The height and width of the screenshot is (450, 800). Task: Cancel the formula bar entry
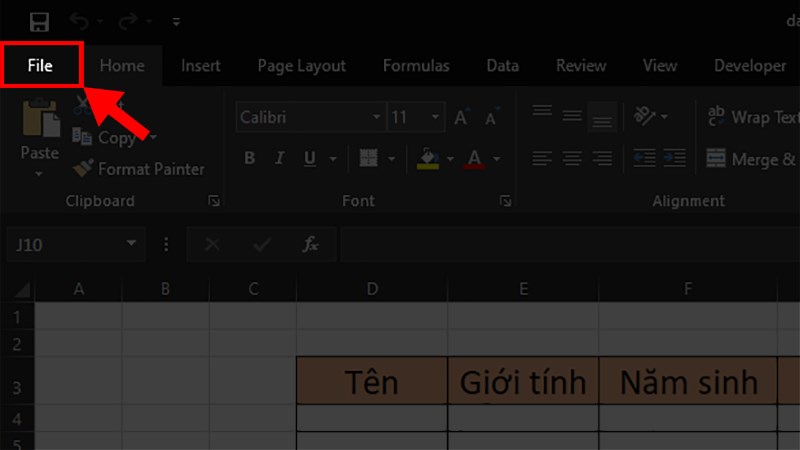click(212, 245)
